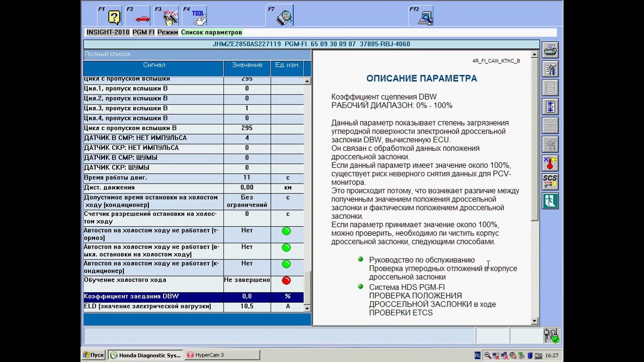Select row ДАТЧИК В СМР: НЕТ ИМПУЛЬСА
The width and height of the screenshot is (644, 362).
click(194, 138)
